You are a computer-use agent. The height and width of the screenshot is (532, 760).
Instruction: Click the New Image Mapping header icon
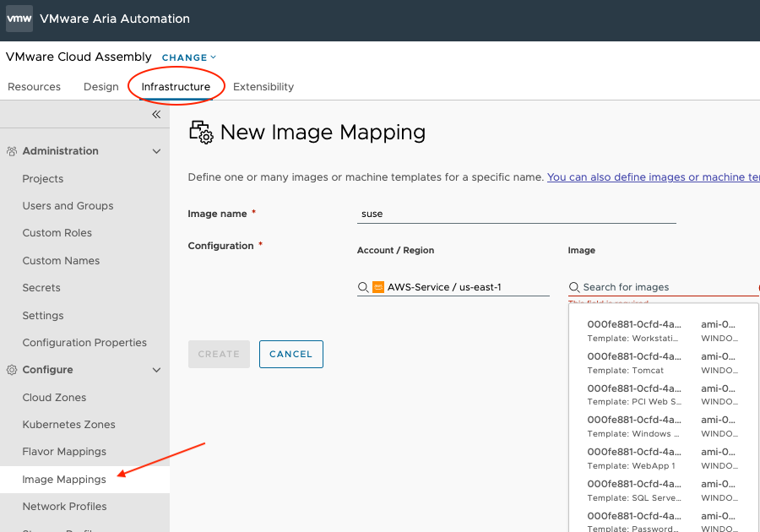click(201, 133)
